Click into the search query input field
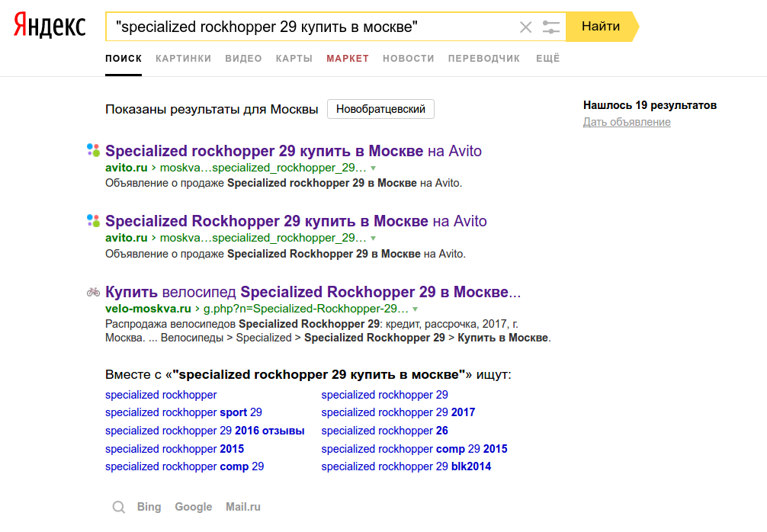Screen dimensions: 767x532 pos(305,27)
